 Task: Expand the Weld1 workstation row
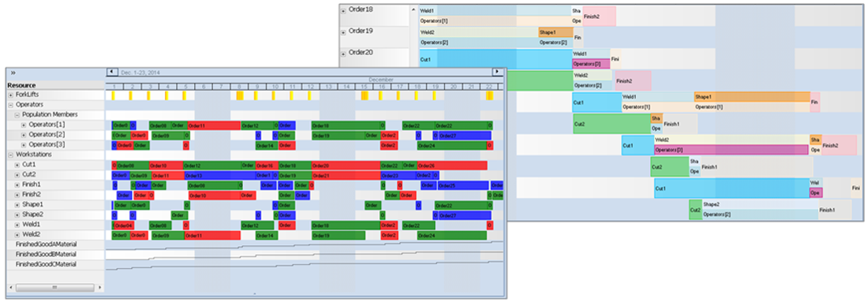pyautogui.click(x=17, y=225)
